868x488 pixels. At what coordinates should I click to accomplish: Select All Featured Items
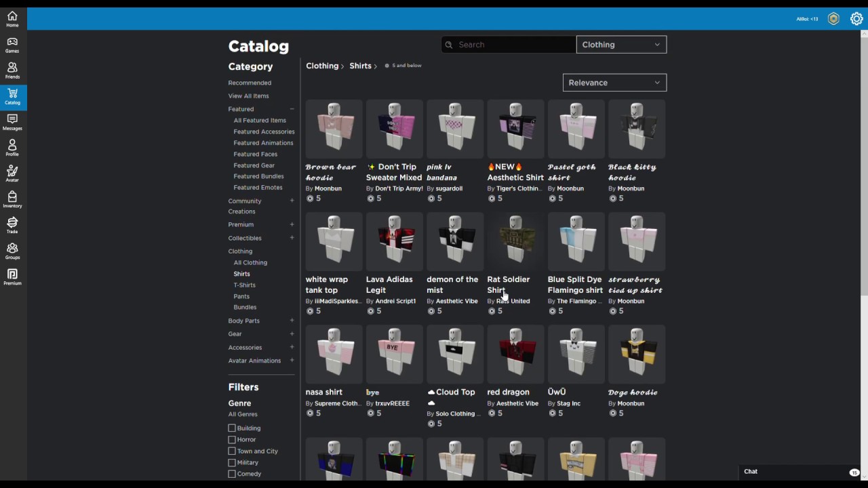click(260, 121)
